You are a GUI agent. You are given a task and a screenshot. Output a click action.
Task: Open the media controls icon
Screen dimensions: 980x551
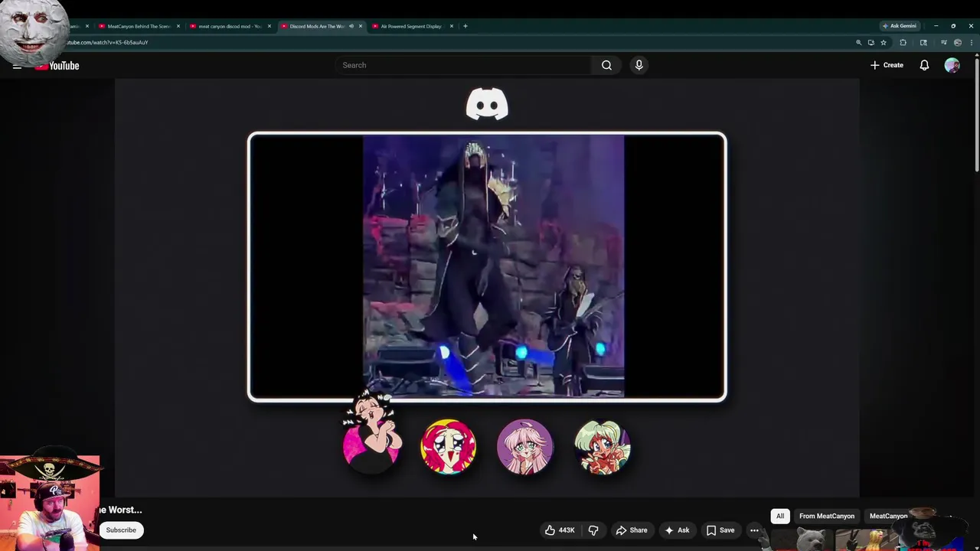tap(943, 43)
